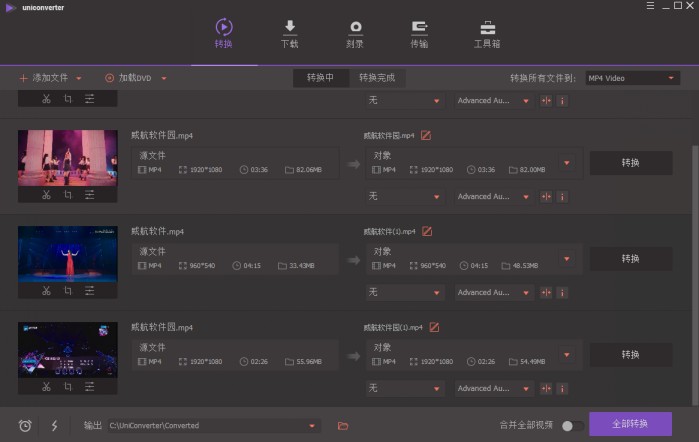699x442 pixels.
Task: Open the scheduler alarm clock icon
Action: [x=25, y=425]
